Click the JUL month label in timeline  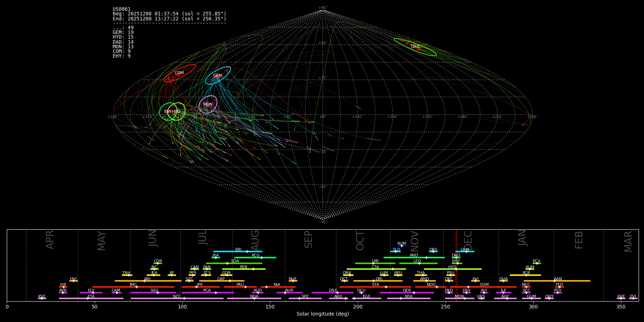pos(203,237)
